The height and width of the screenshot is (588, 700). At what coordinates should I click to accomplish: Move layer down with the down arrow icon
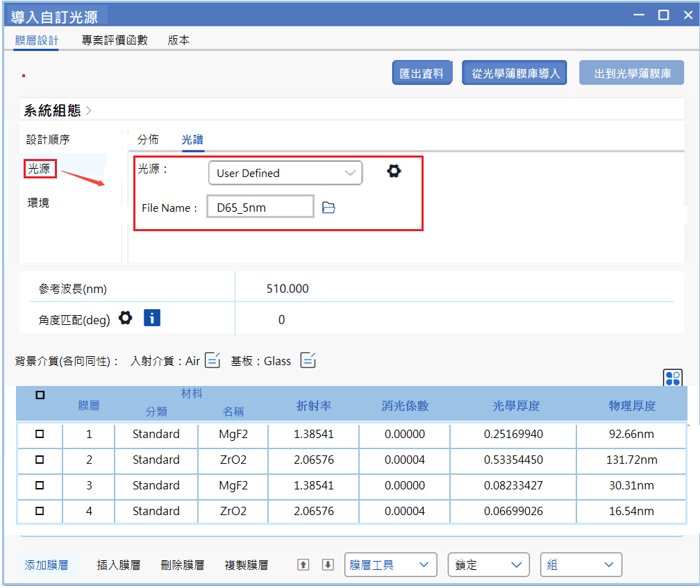click(328, 565)
